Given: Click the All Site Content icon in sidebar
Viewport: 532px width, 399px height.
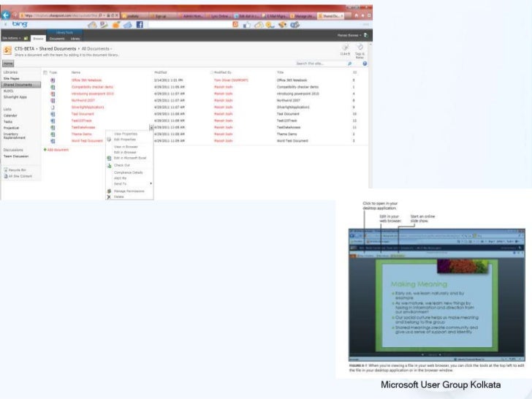Looking at the screenshot, I should [x=6, y=176].
